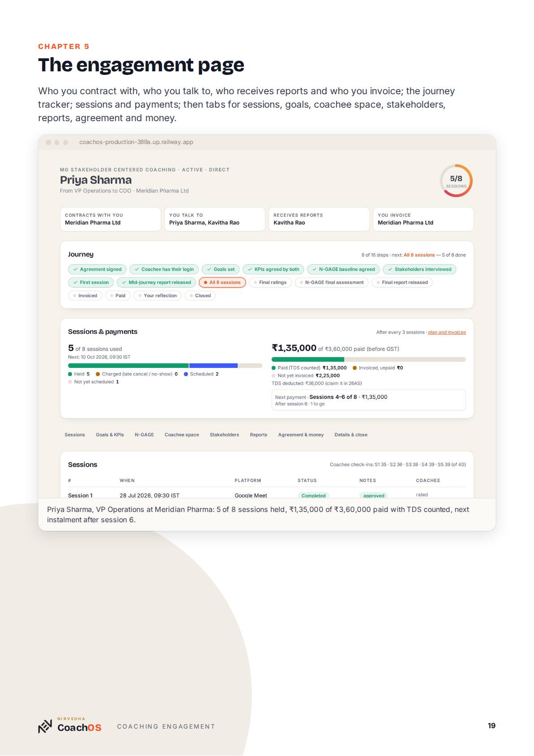Open the Sessions tab
Viewport: 534px width, 756px height.
pyautogui.click(x=74, y=435)
